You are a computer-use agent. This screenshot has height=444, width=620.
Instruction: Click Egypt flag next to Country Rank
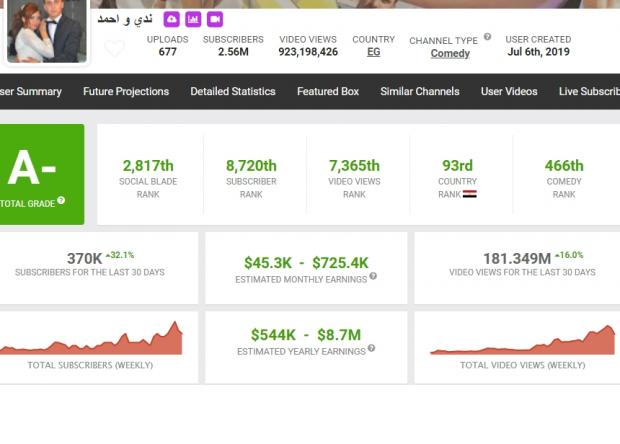click(x=470, y=194)
